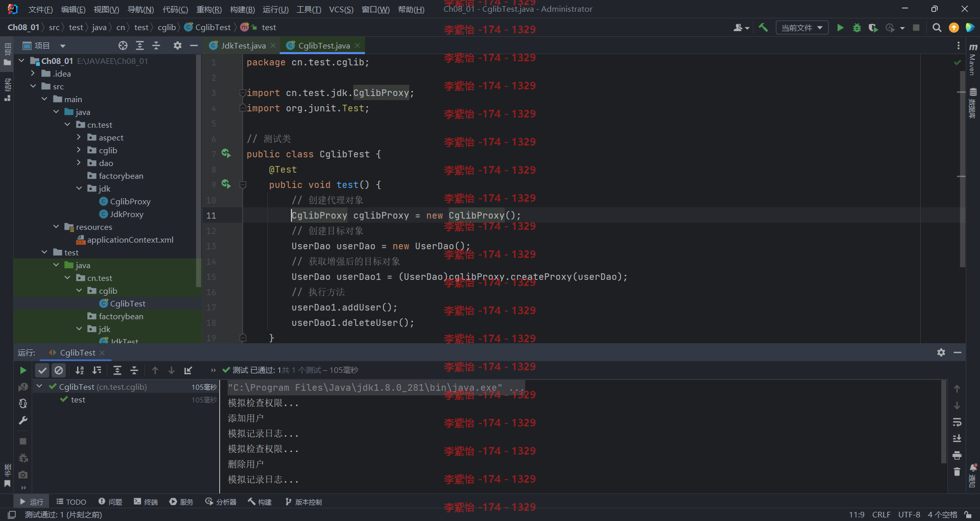Viewport: 980px width, 521px height.
Task: Open the current file run configuration dropdown
Action: (x=801, y=28)
